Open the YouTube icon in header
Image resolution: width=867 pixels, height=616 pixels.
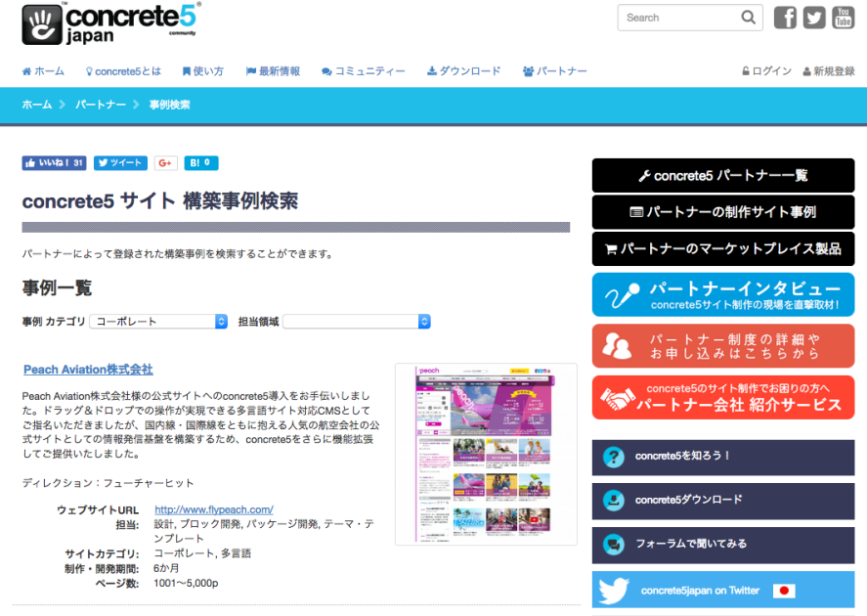(x=843, y=18)
